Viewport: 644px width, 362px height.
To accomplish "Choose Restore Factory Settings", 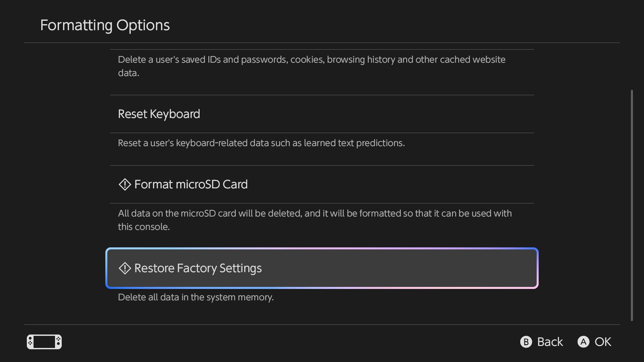I will [x=198, y=268].
